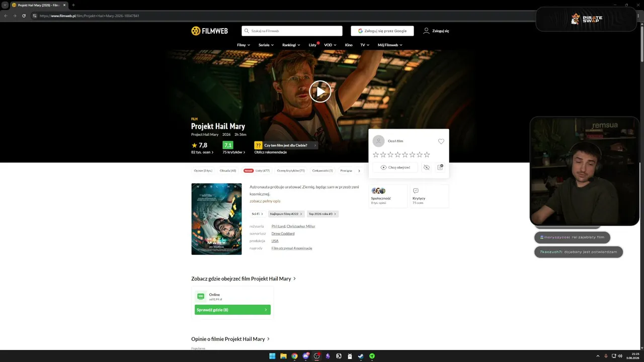Open the Krytycy reviews card
The height and width of the screenshot is (362, 644).
pyautogui.click(x=429, y=196)
